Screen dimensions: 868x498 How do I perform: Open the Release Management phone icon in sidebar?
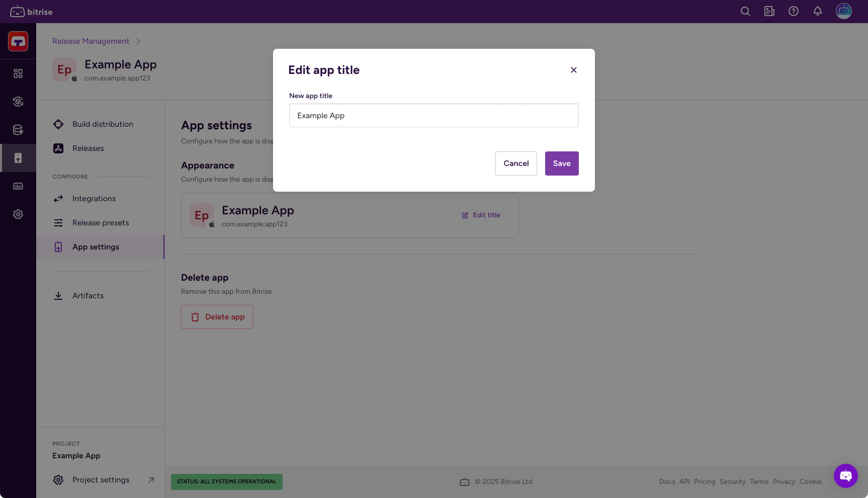tap(18, 158)
